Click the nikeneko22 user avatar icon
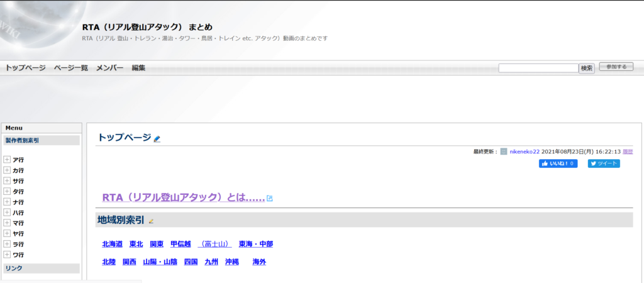The height and width of the screenshot is (283, 644). coord(504,152)
